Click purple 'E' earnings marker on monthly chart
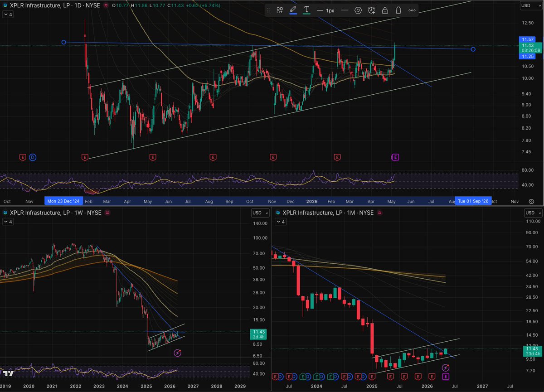Viewport: 544px width, 392px height. click(x=446, y=377)
